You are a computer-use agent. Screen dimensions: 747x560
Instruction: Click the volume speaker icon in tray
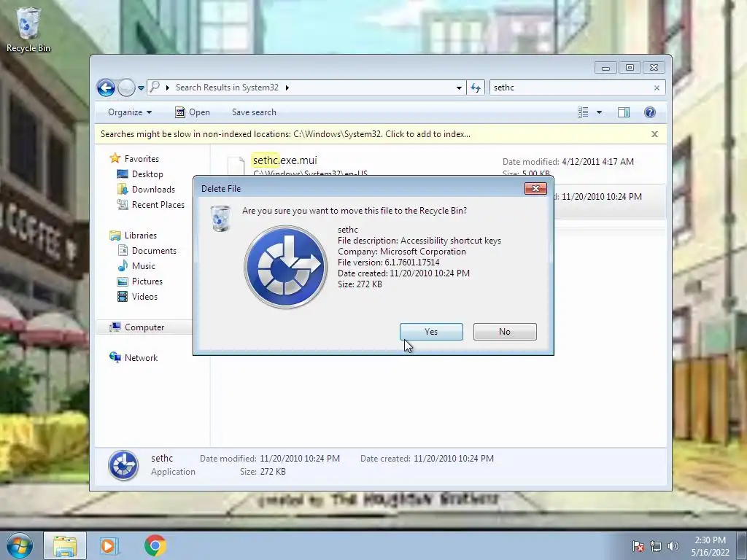[x=673, y=546]
